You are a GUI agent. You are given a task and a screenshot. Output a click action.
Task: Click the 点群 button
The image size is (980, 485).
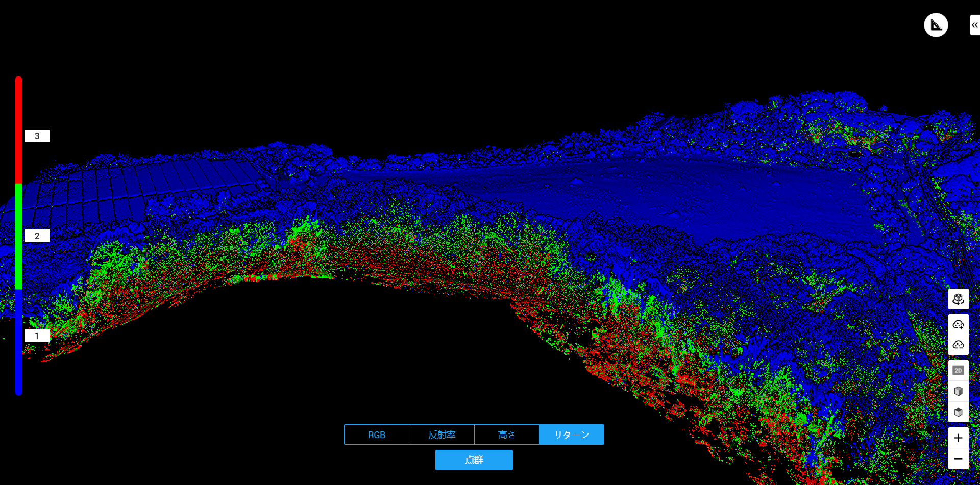474,460
